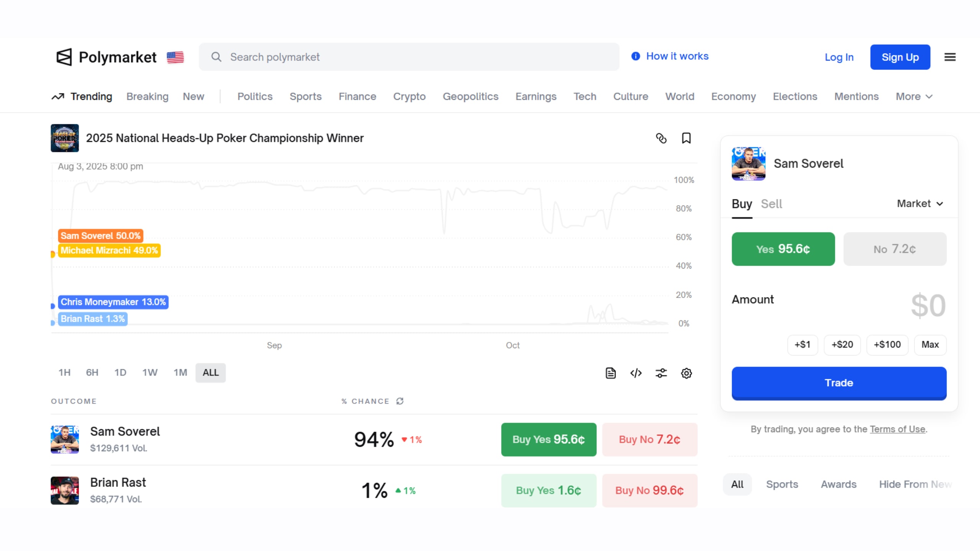
Task: Expand the More categories menu
Action: (x=913, y=96)
